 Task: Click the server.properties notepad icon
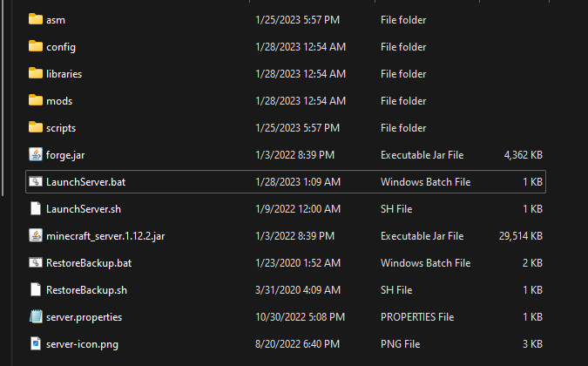pyautogui.click(x=36, y=316)
